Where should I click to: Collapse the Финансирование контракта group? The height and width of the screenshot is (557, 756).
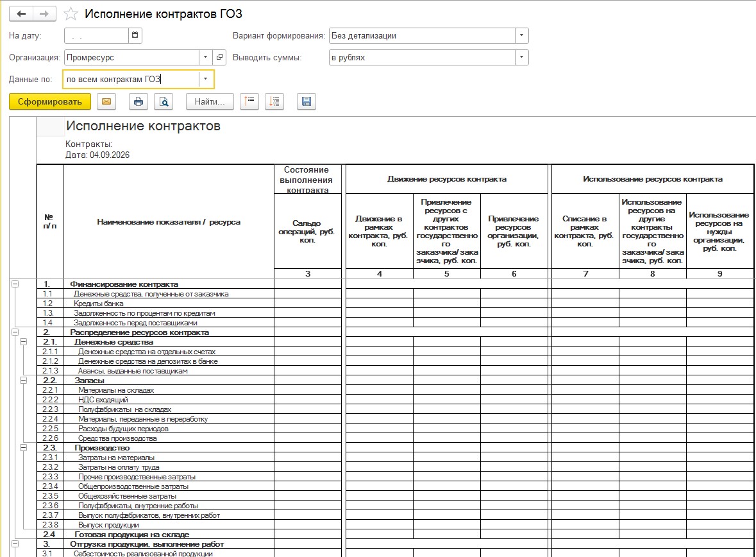tap(15, 284)
